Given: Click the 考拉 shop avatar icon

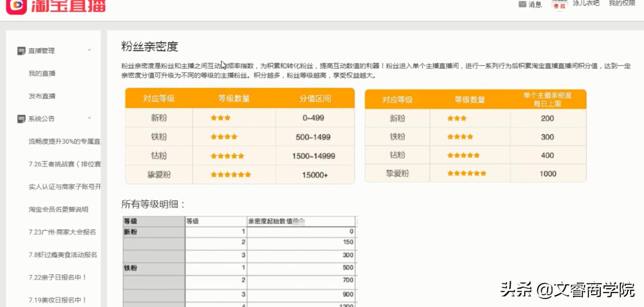Looking at the screenshot, I should tap(559, 6).
